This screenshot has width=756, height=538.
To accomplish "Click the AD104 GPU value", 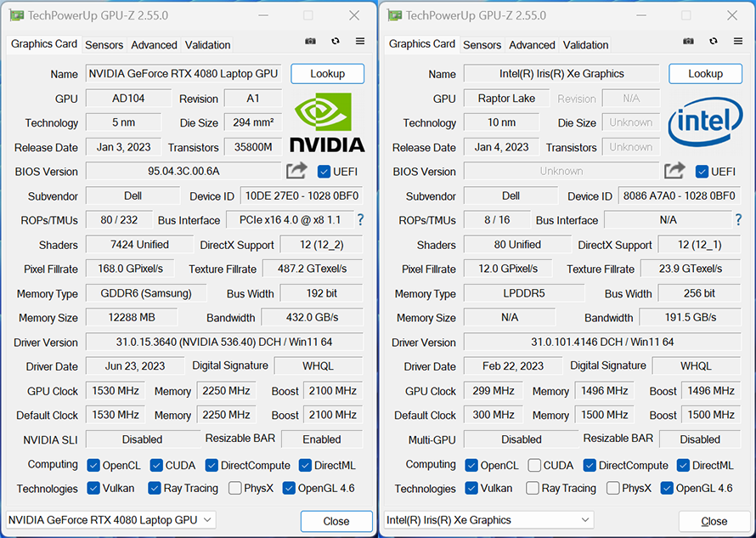I will tap(128, 99).
